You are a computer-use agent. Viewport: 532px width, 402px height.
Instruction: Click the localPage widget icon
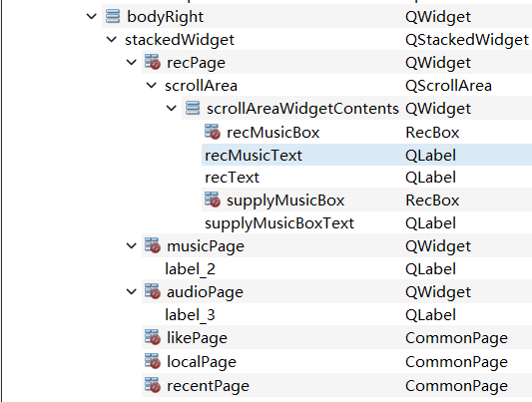(153, 361)
